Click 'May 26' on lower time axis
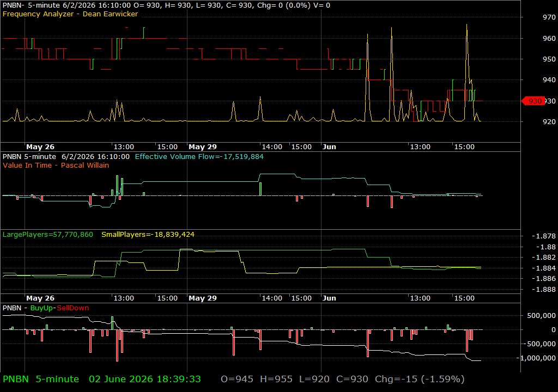This screenshot has height=392, width=558. (x=40, y=298)
